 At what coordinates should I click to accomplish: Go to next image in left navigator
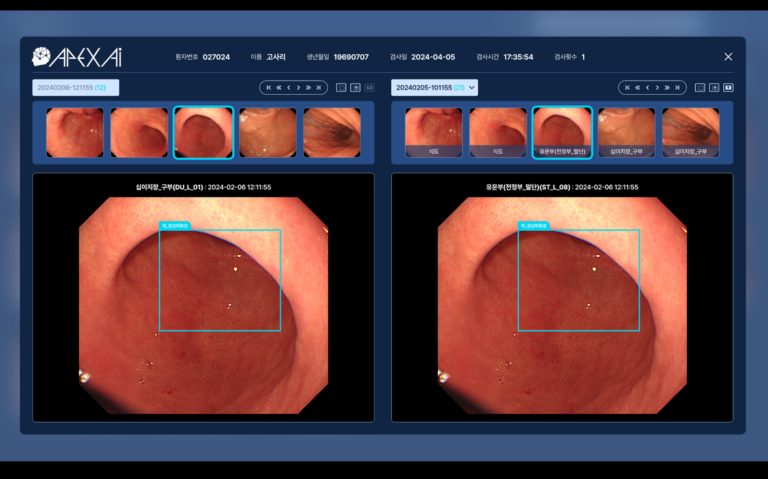point(298,88)
